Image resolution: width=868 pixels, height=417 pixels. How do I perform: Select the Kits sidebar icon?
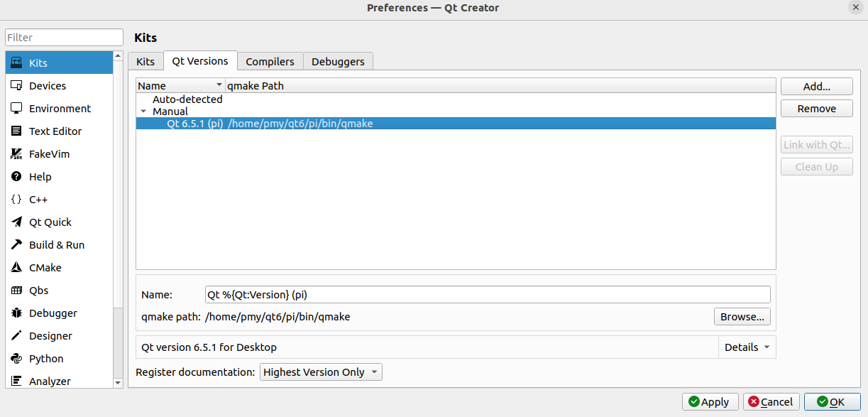tap(36, 63)
